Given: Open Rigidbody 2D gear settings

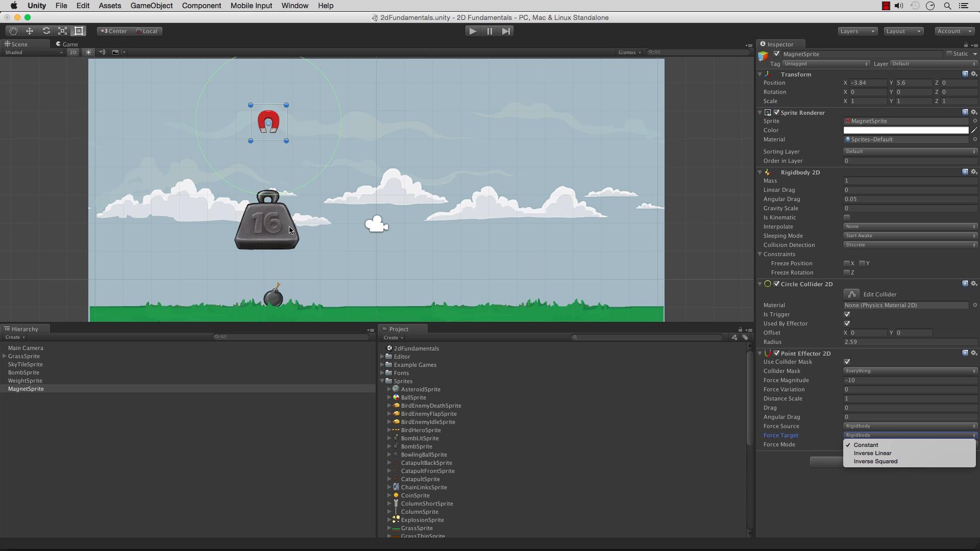Looking at the screenshot, I should pyautogui.click(x=974, y=172).
